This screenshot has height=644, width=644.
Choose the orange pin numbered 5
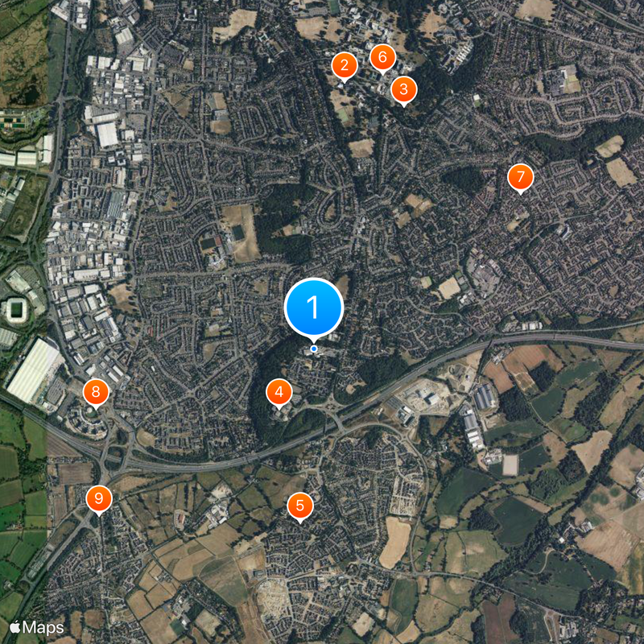300,506
